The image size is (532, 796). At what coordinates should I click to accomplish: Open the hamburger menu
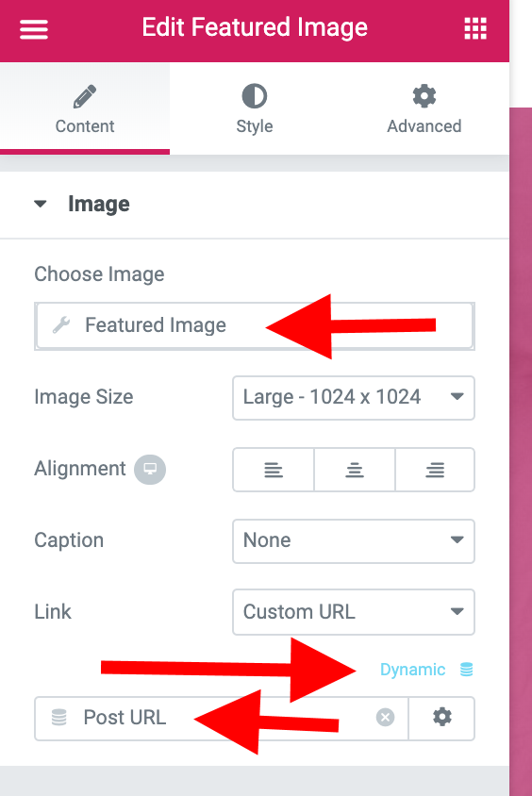click(34, 29)
